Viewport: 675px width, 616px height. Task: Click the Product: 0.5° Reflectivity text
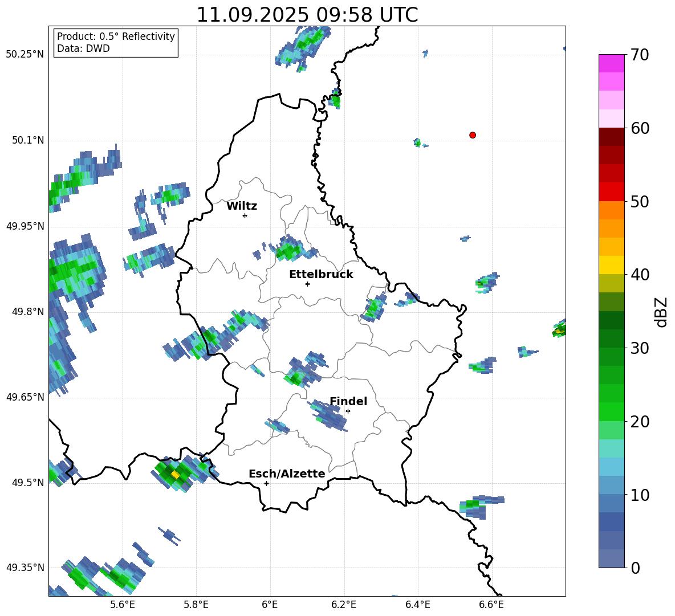click(x=116, y=36)
